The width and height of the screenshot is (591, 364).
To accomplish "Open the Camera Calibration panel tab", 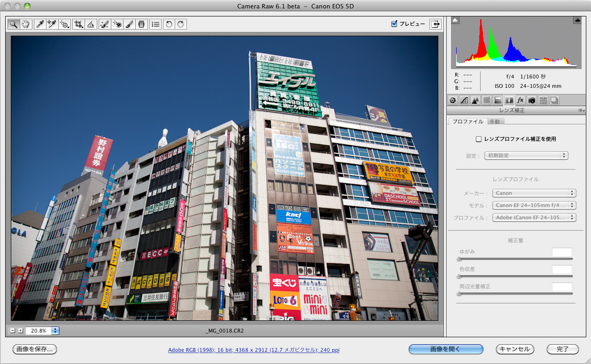I will [532, 100].
